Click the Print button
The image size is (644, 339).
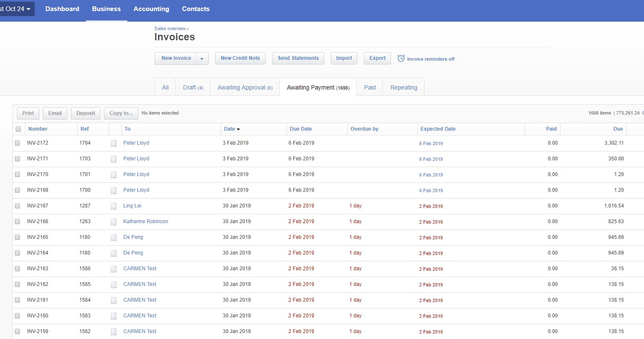point(28,113)
